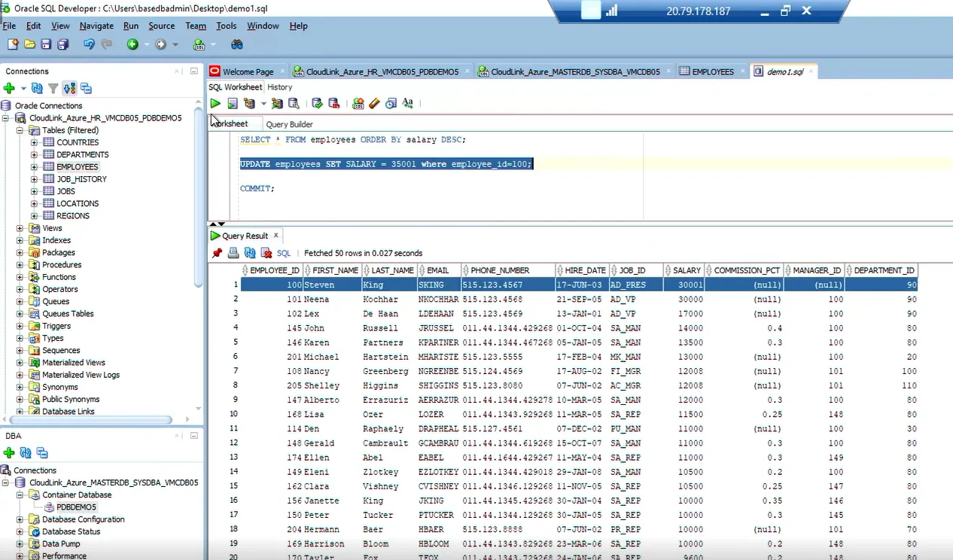The height and width of the screenshot is (560, 953).
Task: Click the COMMIT; line in the worksheet
Action: [257, 188]
